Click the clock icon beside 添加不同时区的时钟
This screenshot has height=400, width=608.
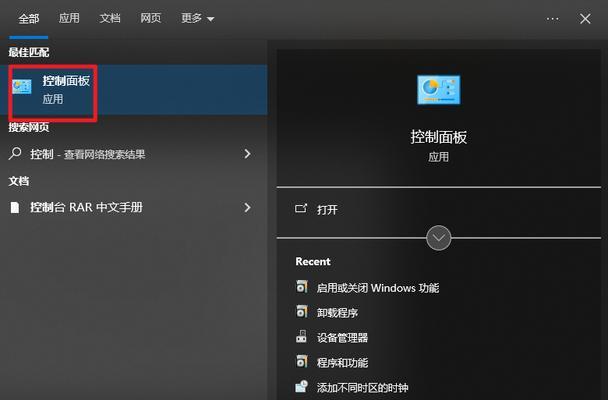[x=301, y=386]
